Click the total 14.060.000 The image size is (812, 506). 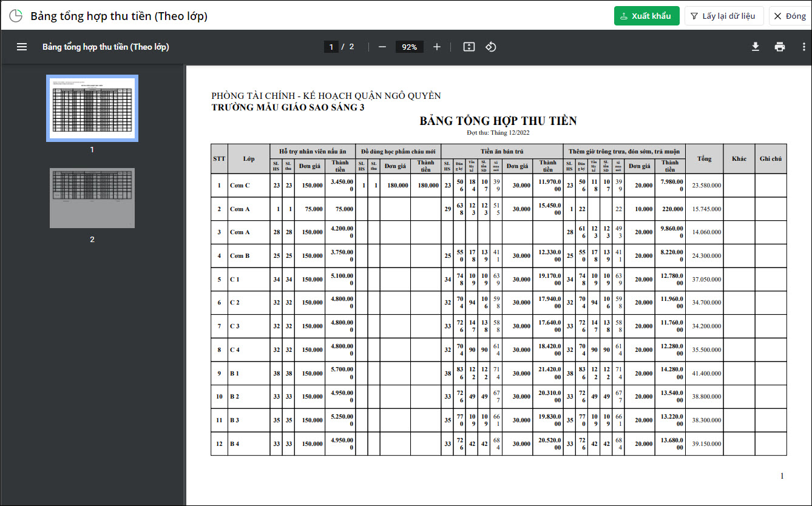706,232
